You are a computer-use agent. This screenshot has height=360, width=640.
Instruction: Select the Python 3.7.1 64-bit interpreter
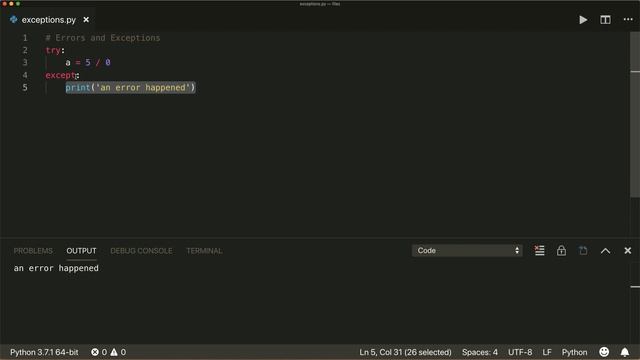click(44, 352)
